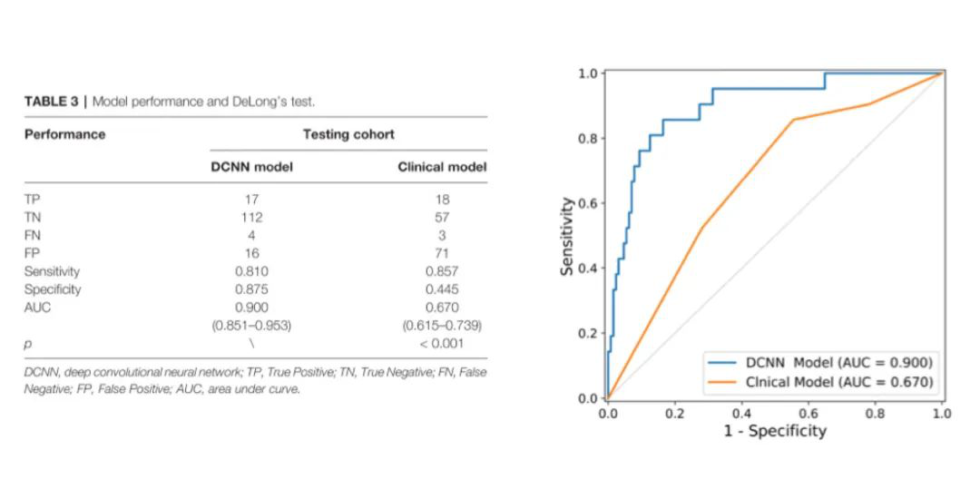The width and height of the screenshot is (980, 489).
Task: Select the Clinical AUC value 0.670 in table
Action: click(442, 308)
